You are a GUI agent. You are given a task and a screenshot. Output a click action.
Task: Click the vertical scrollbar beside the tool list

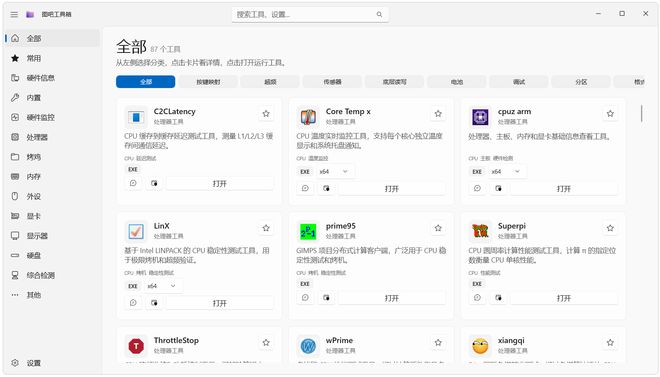(x=641, y=114)
